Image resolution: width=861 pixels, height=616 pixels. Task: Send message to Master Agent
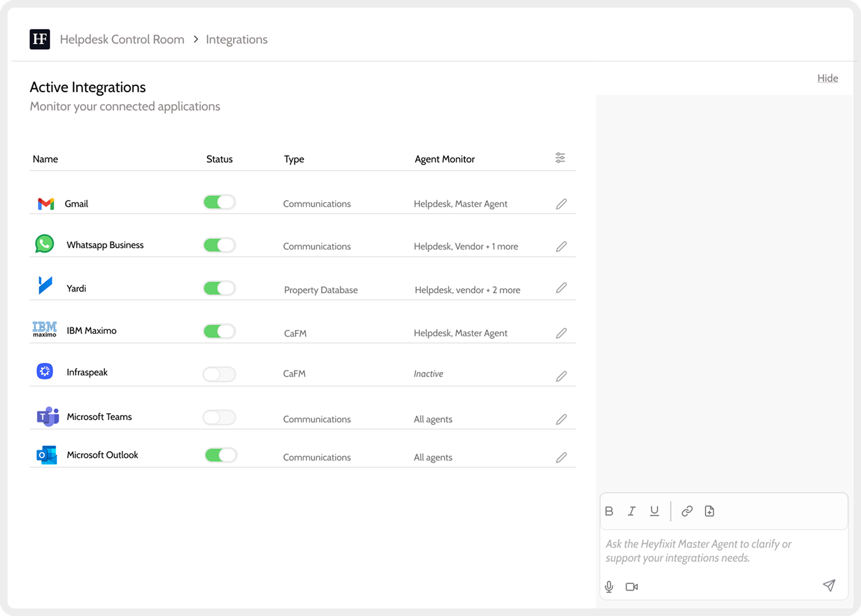829,585
